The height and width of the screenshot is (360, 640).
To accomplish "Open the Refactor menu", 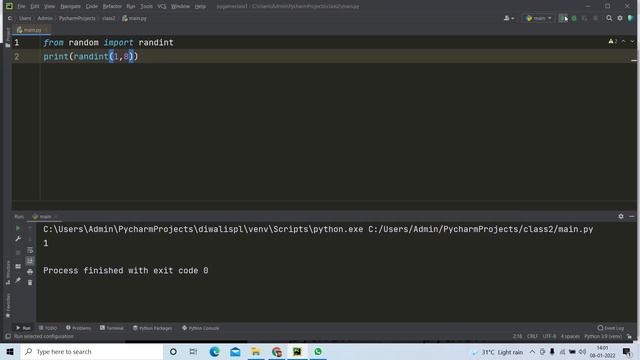I will click(112, 7).
